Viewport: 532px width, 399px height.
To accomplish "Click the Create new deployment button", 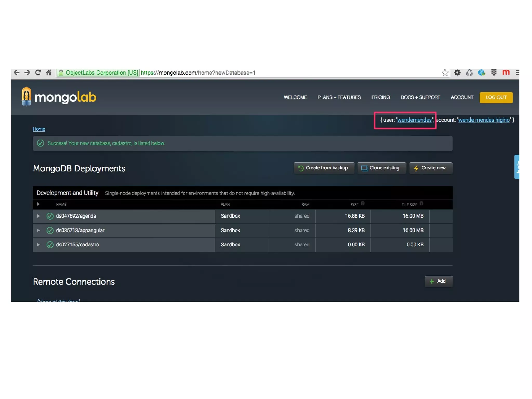I will coord(430,168).
